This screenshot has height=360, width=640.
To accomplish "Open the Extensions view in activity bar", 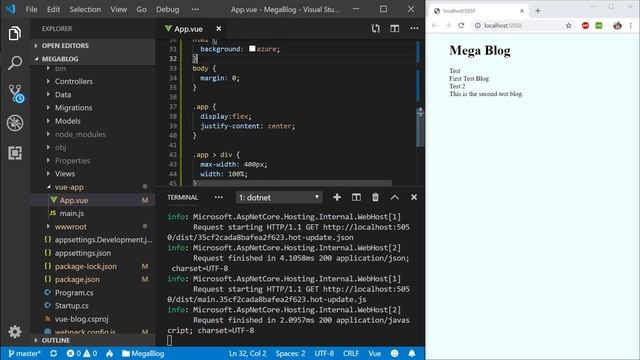I will [15, 153].
